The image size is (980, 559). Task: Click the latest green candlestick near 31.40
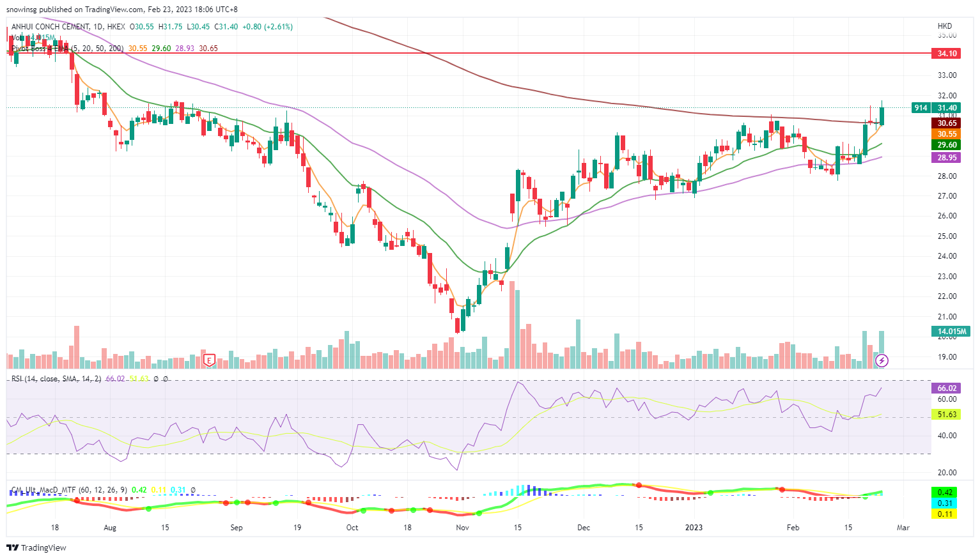click(x=882, y=116)
